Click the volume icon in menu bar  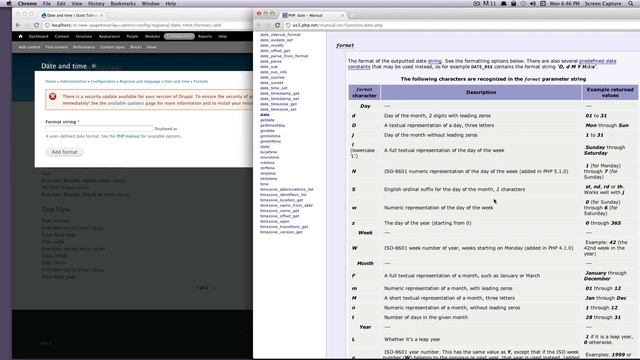pos(533,4)
